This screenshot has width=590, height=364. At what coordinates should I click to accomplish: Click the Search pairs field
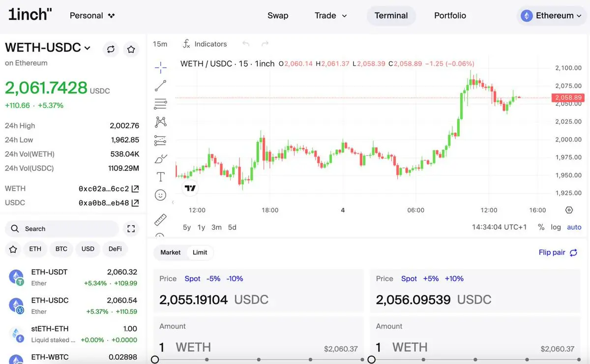coord(62,229)
